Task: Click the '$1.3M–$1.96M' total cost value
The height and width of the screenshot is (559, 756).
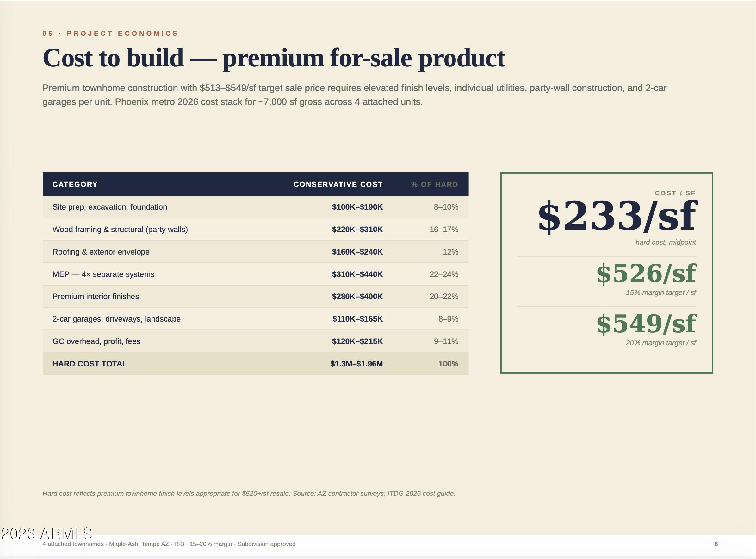Action: click(356, 364)
